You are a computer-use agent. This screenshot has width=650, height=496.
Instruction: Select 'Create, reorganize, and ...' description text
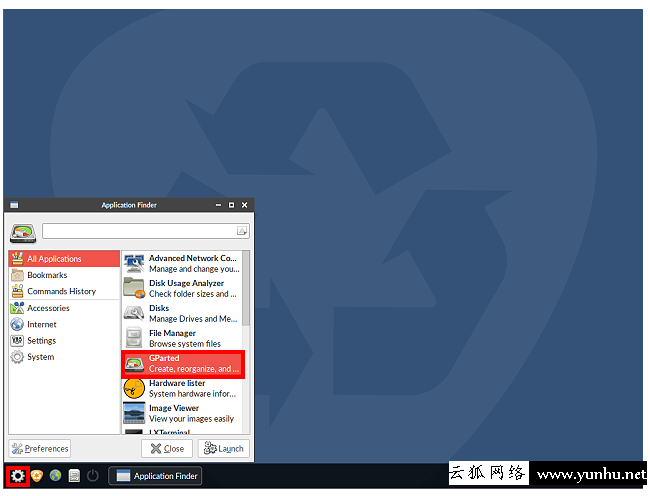click(194, 369)
